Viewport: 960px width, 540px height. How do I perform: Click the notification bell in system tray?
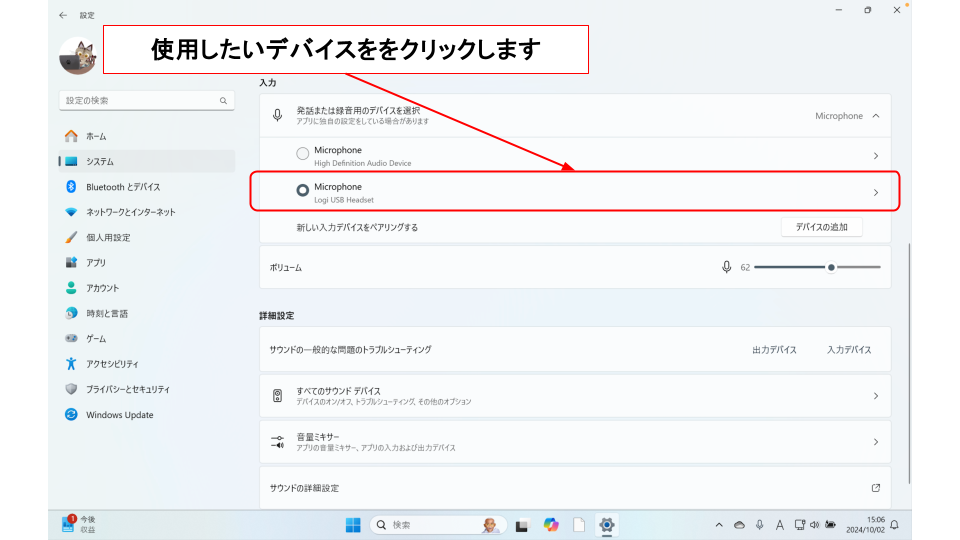(894, 525)
